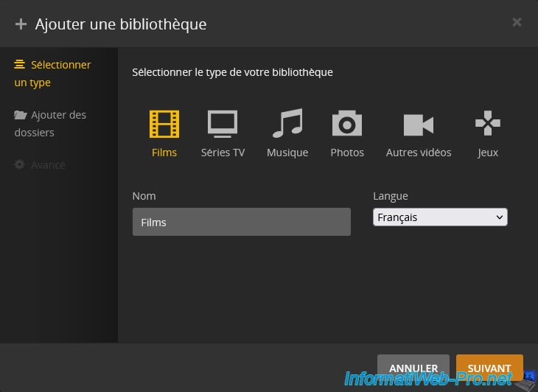Open the Langue dropdown showing Français
This screenshot has width=538, height=392.
coord(440,217)
